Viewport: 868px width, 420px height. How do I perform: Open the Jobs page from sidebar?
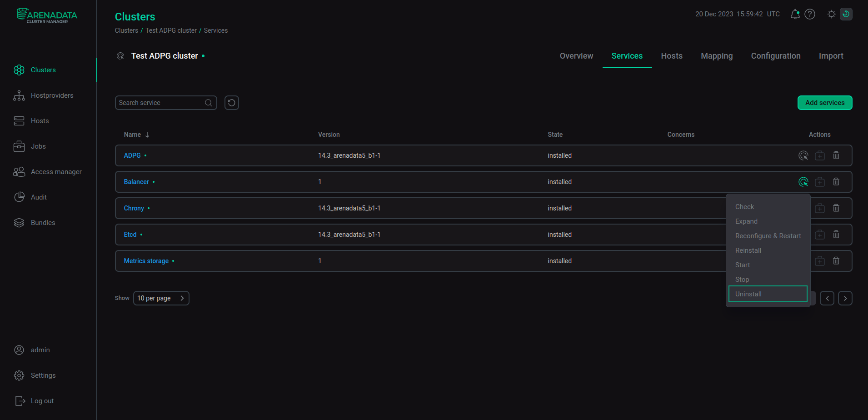tap(30, 146)
